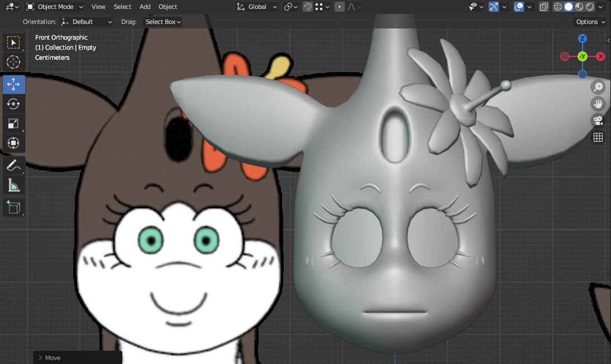Open the Drag Select Box dropdown
The height and width of the screenshot is (364, 611).
(163, 22)
